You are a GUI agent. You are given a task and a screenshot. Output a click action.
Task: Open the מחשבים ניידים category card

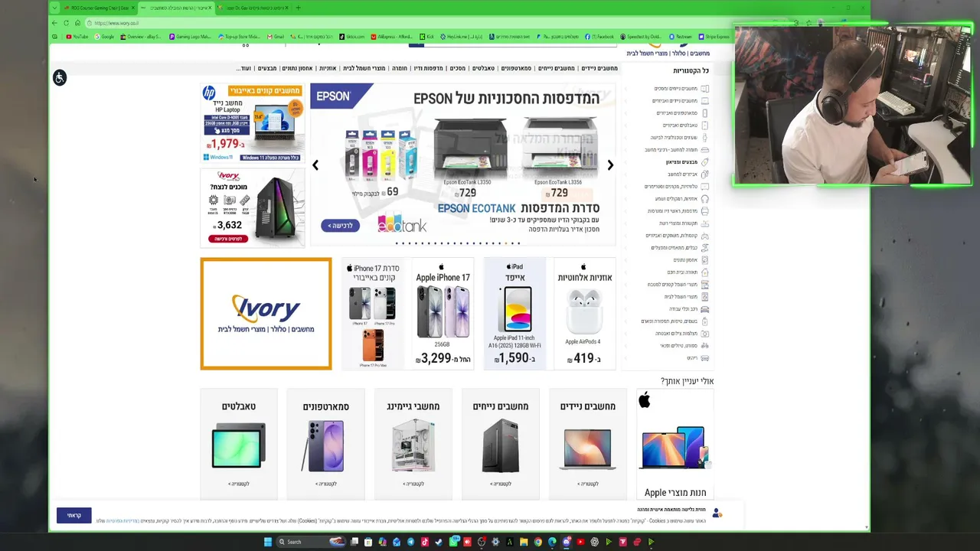click(x=587, y=444)
